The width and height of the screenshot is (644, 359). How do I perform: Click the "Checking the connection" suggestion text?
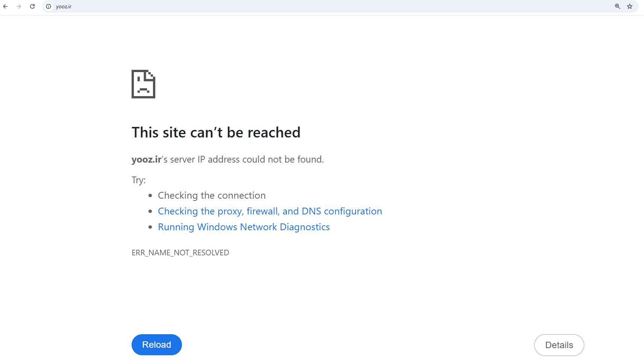pyautogui.click(x=212, y=195)
